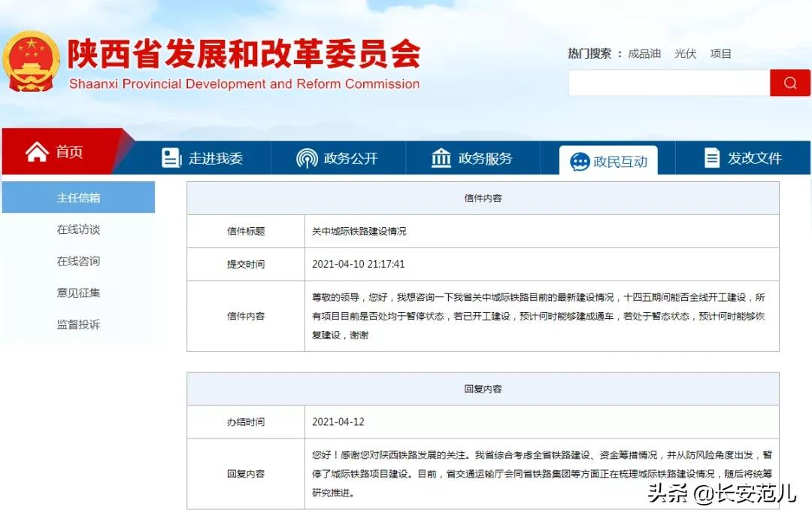Select the 政务服务 navigation item
This screenshot has height=519, width=812.
[473, 158]
